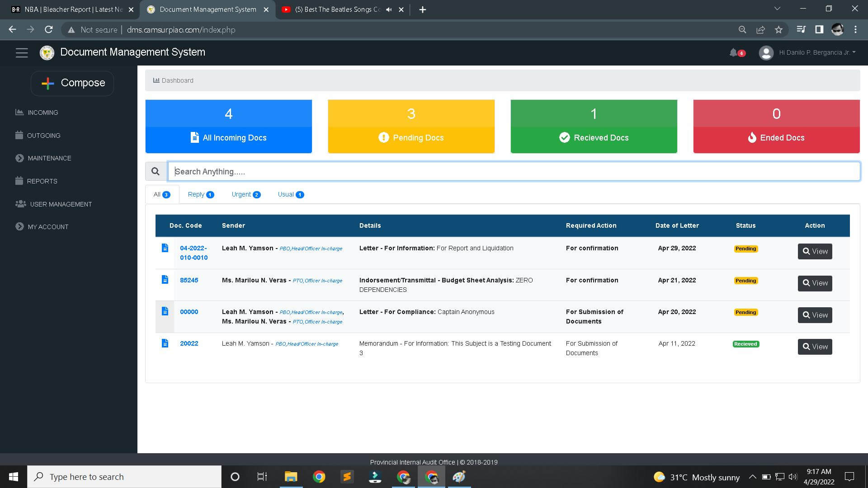
Task: Click the user profile dropdown arrow
Action: click(x=856, y=52)
